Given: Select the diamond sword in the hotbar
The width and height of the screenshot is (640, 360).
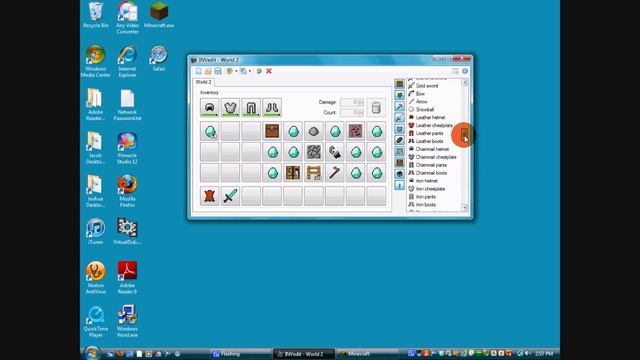Looking at the screenshot, I should pyautogui.click(x=230, y=196).
